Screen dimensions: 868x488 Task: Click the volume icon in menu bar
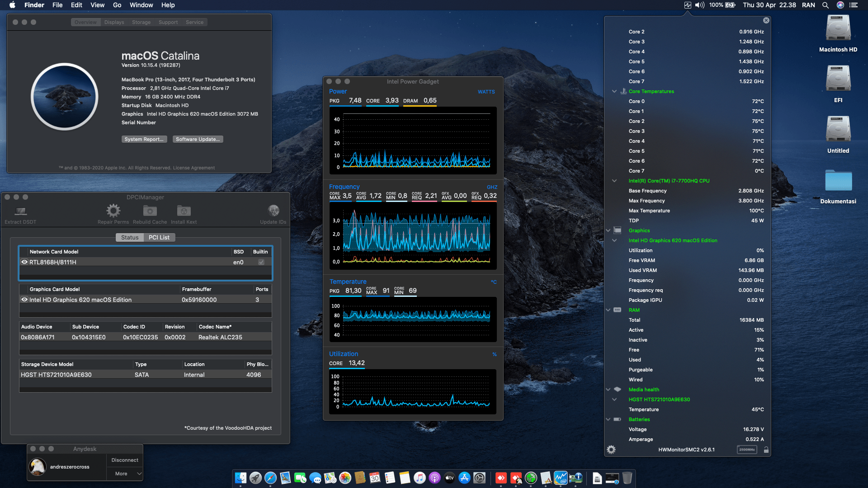pos(700,5)
